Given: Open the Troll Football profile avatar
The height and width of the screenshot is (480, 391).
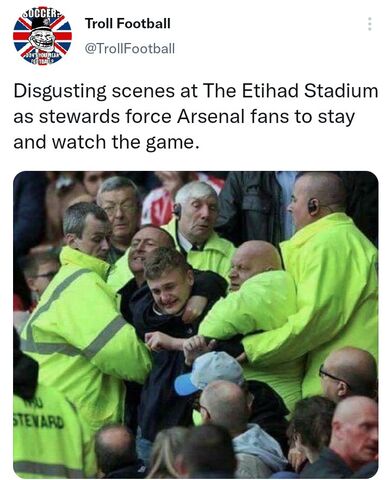Looking at the screenshot, I should click(42, 36).
